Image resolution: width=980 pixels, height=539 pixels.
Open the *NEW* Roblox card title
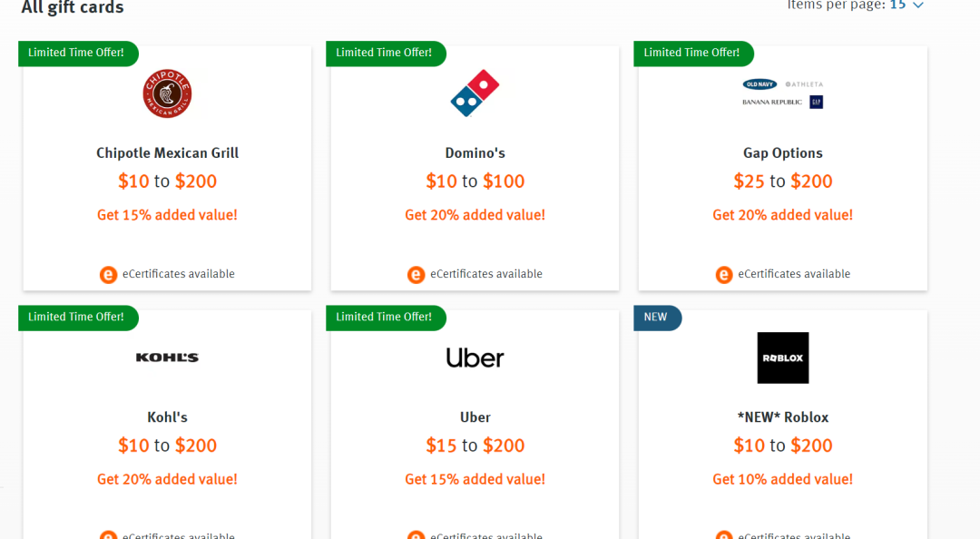pyautogui.click(x=782, y=417)
